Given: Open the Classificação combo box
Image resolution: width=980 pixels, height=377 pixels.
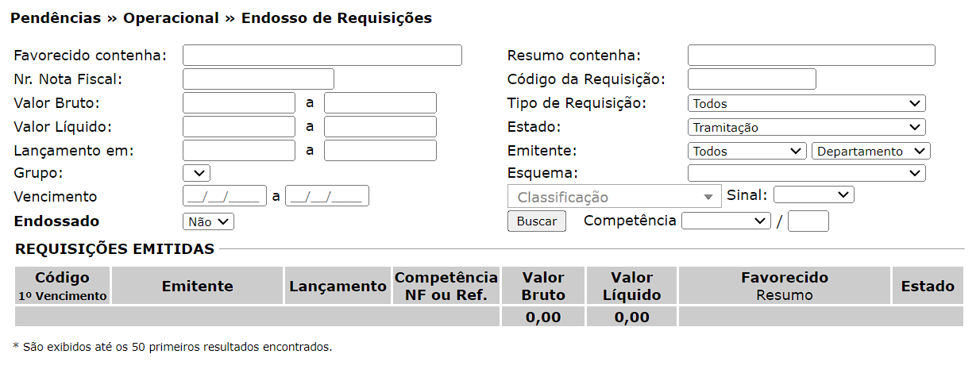Looking at the screenshot, I should 614,197.
